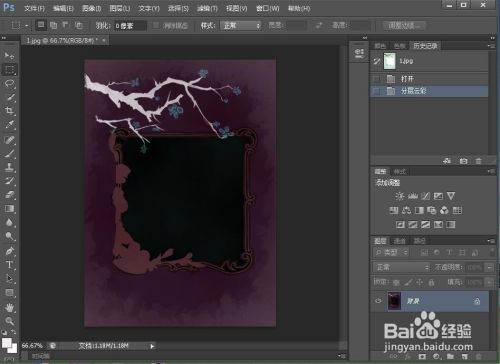
Task: Select the Clone Stamp tool
Action: pyautogui.click(x=9, y=167)
